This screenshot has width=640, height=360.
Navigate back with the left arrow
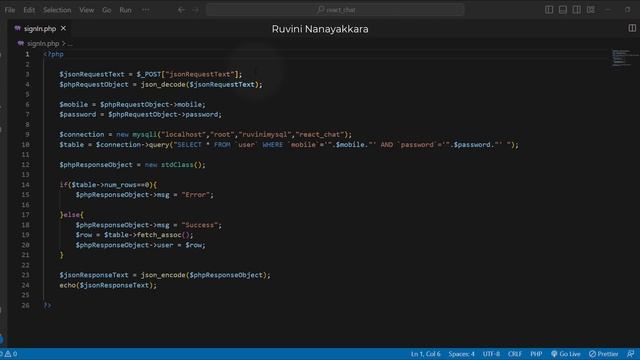tap(181, 10)
